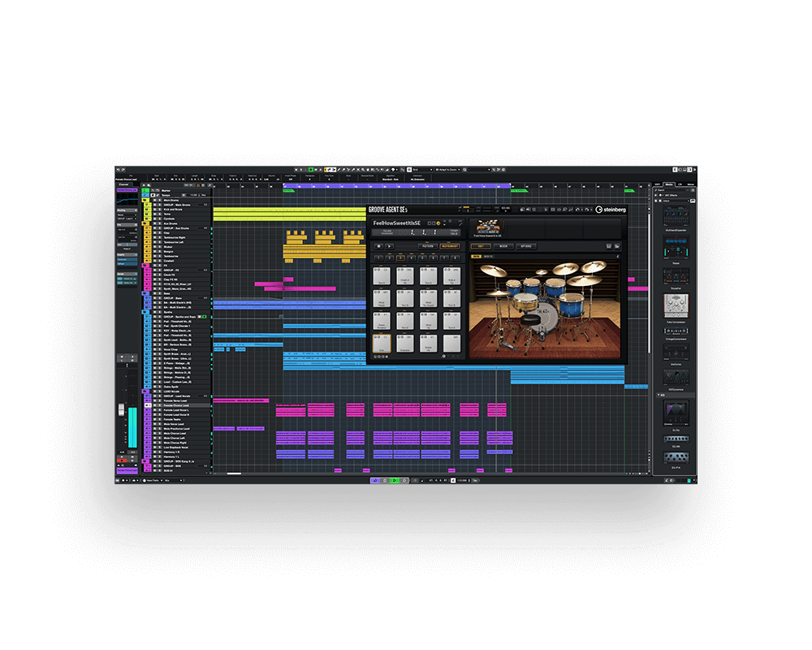The height and width of the screenshot is (650, 812).
Task: Click the INSTRUMENT button in Groove Agent
Action: tap(450, 246)
